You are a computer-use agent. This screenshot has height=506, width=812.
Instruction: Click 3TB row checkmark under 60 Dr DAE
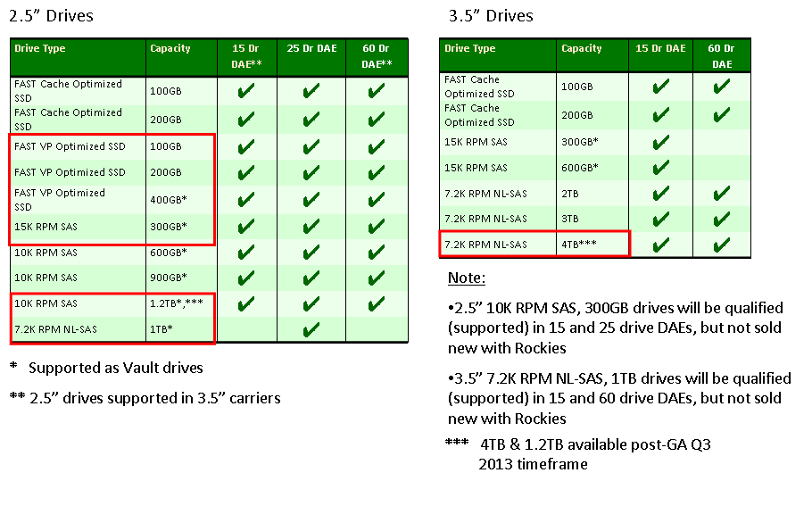pyautogui.click(x=722, y=219)
